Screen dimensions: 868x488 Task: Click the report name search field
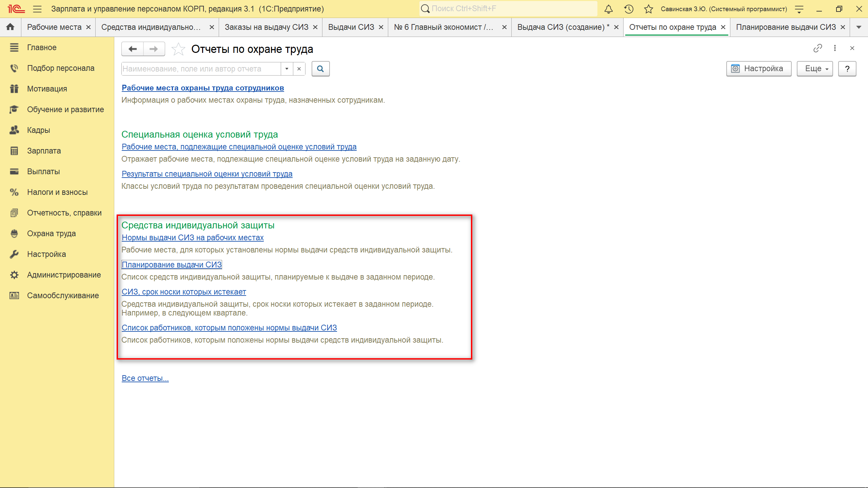point(201,69)
